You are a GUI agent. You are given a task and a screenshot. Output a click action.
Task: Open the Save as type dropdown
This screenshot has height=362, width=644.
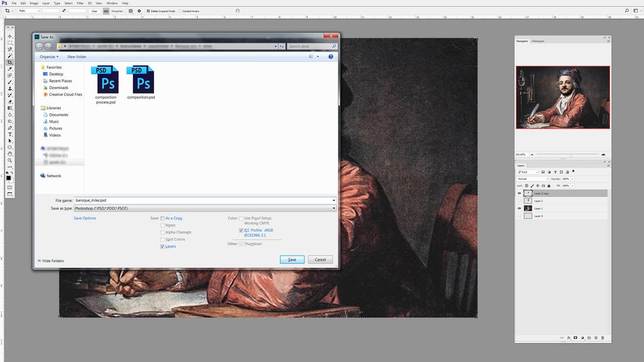click(x=205, y=208)
